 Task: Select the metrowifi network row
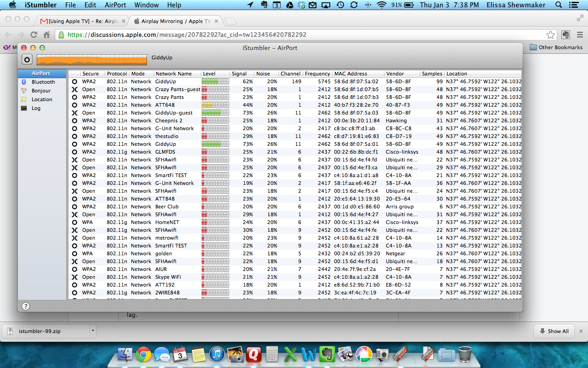[295, 238]
